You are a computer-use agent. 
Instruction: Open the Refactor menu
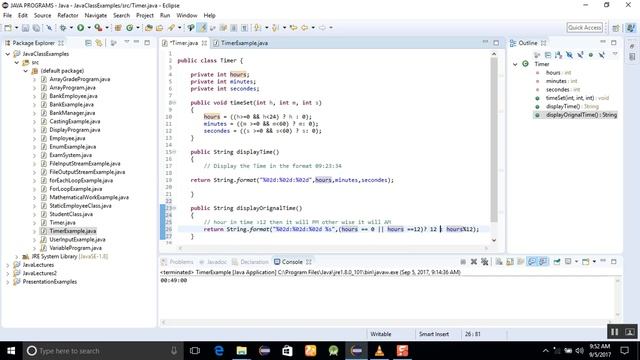68,16
